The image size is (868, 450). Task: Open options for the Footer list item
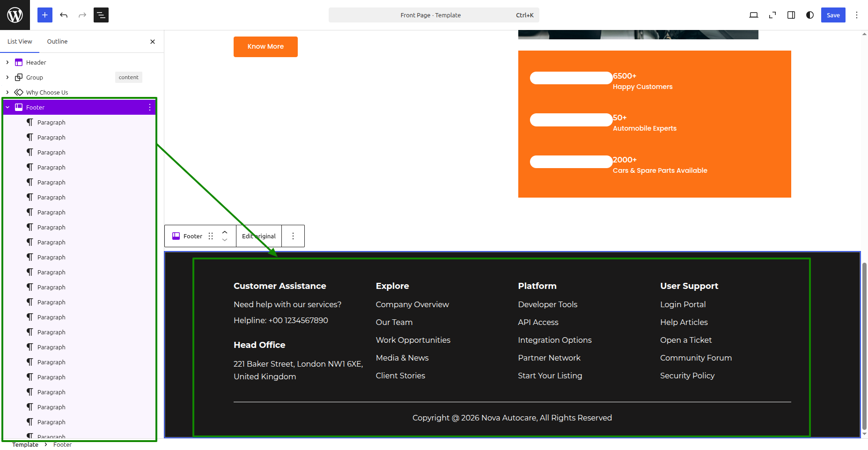(150, 107)
